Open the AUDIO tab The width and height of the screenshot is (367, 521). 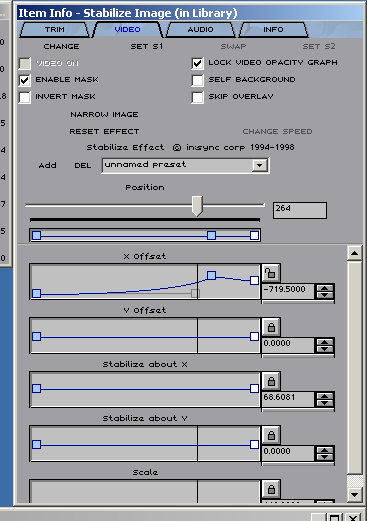(x=200, y=30)
